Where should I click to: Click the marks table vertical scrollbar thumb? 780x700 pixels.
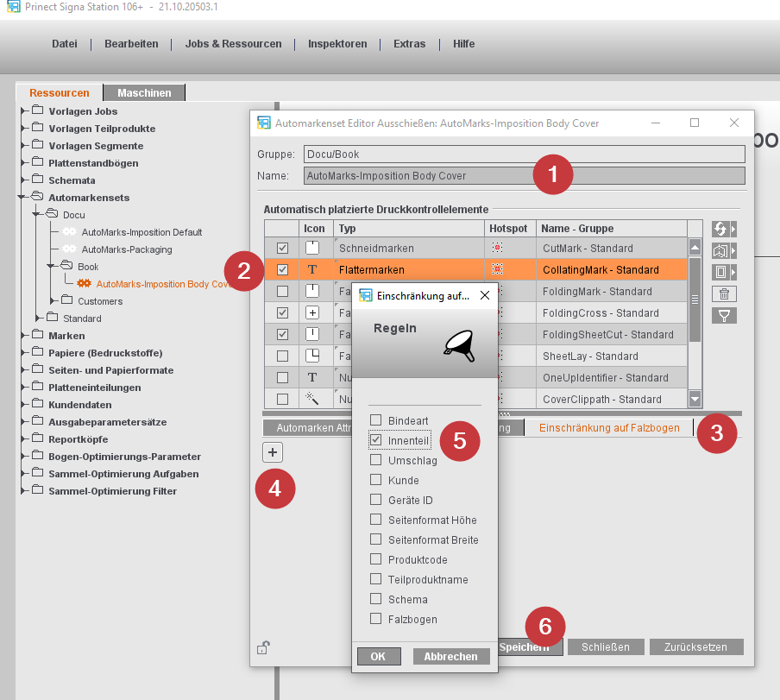[x=695, y=299]
